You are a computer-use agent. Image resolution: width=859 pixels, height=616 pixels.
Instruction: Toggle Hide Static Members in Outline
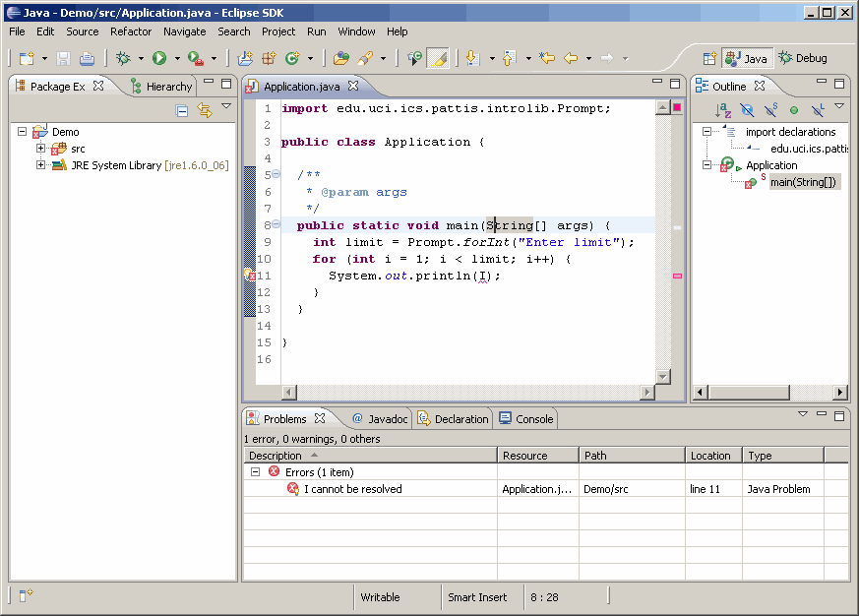770,110
